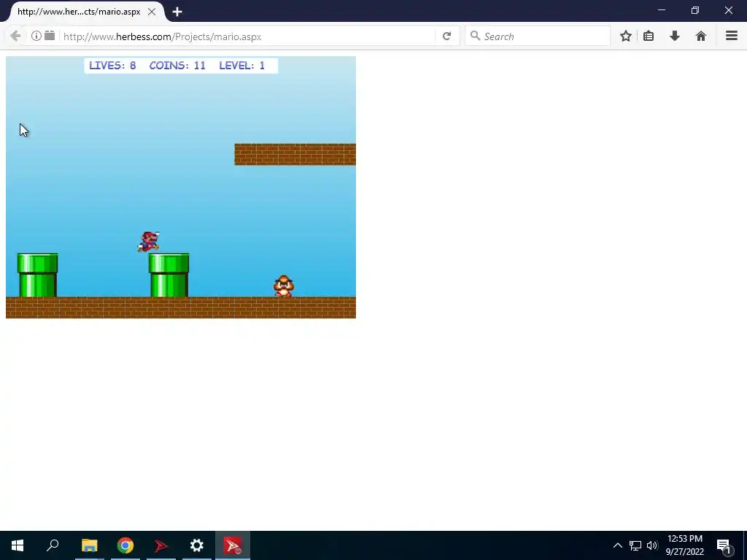Click the browser back arrow button
Image resolution: width=747 pixels, height=560 pixels.
(15, 36)
